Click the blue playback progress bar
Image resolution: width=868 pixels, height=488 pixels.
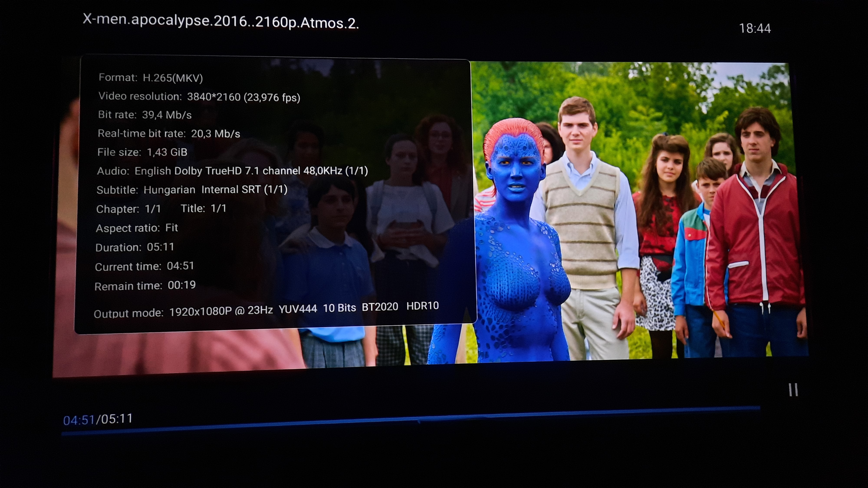410,421
